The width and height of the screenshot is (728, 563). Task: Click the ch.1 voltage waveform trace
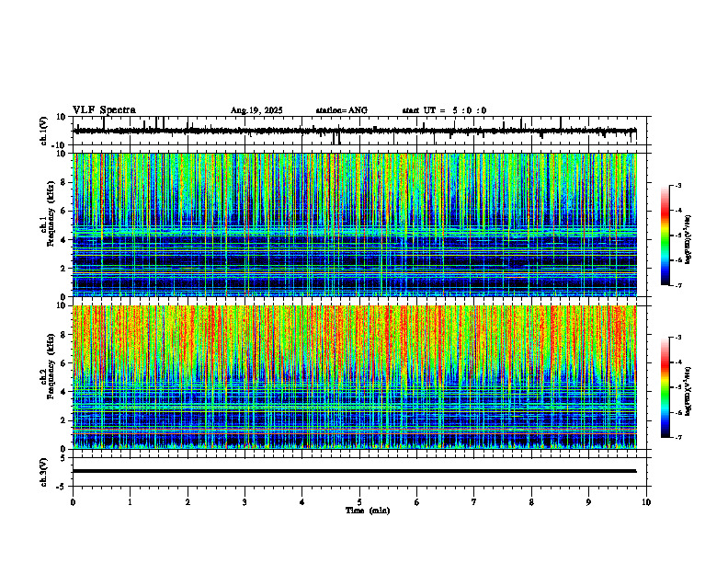coord(355,131)
